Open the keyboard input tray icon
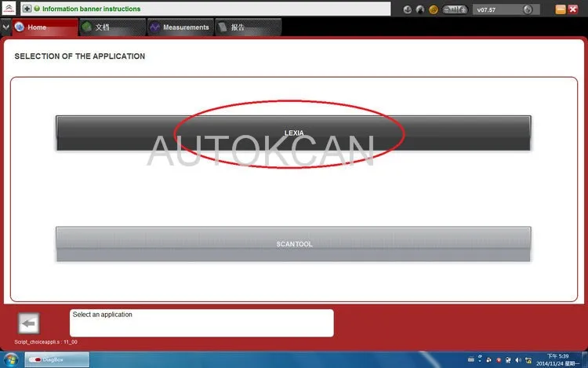The image size is (588, 368). pos(470,359)
